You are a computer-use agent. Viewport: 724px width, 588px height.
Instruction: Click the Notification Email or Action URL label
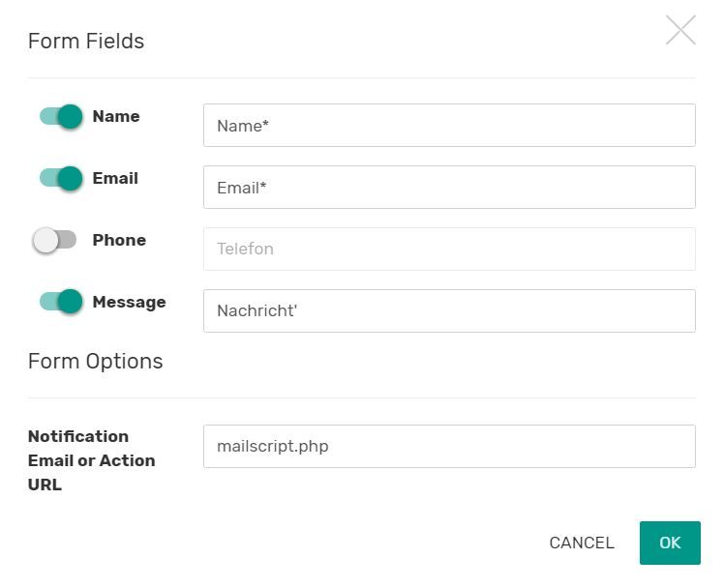pos(91,460)
